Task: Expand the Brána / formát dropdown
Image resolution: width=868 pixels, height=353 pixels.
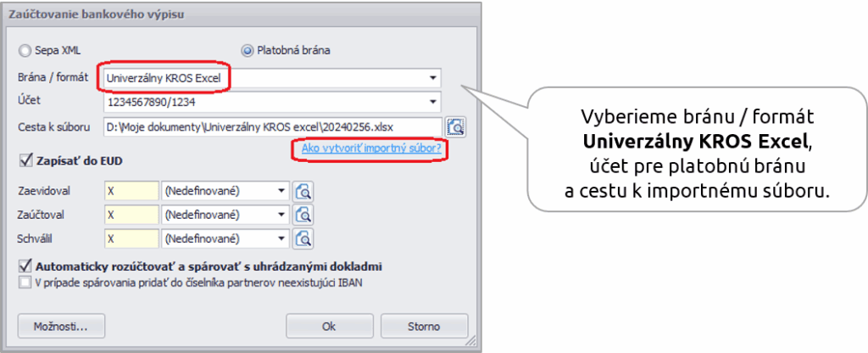Action: pyautogui.click(x=433, y=78)
